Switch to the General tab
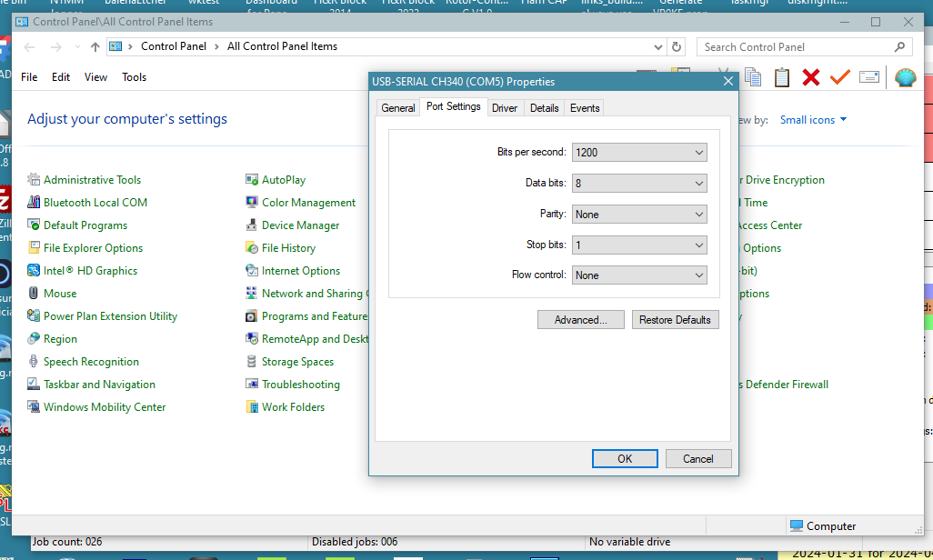933x560 pixels. coord(398,107)
